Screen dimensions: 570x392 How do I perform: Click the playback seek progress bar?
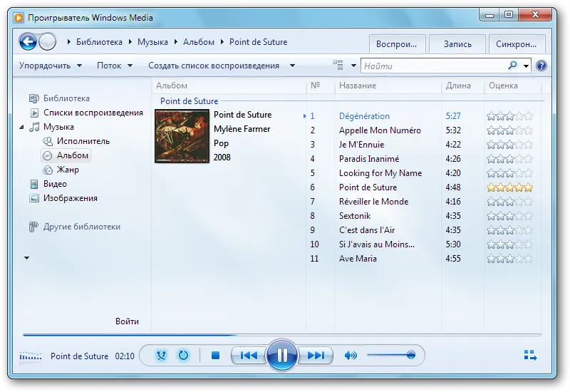(281, 335)
